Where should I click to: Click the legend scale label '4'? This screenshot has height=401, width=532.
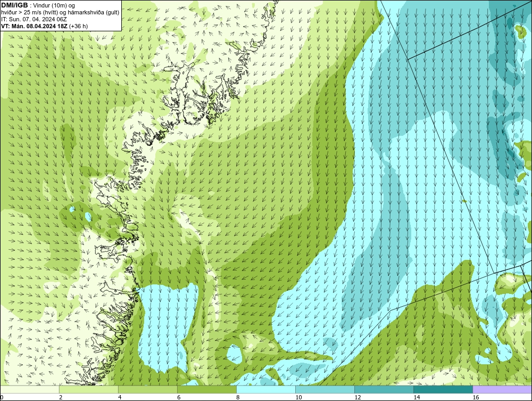tap(120, 397)
